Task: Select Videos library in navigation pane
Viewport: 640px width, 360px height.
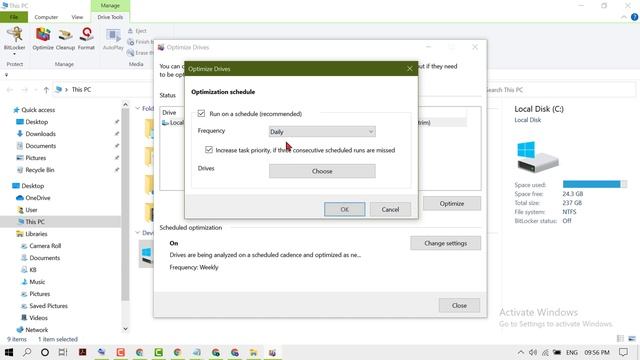Action: coord(38,318)
